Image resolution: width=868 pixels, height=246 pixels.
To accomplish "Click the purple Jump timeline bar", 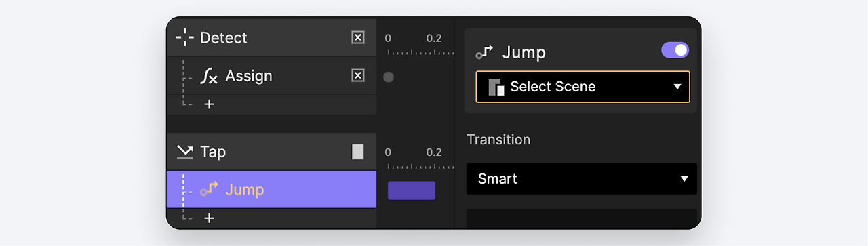I will 412,190.
